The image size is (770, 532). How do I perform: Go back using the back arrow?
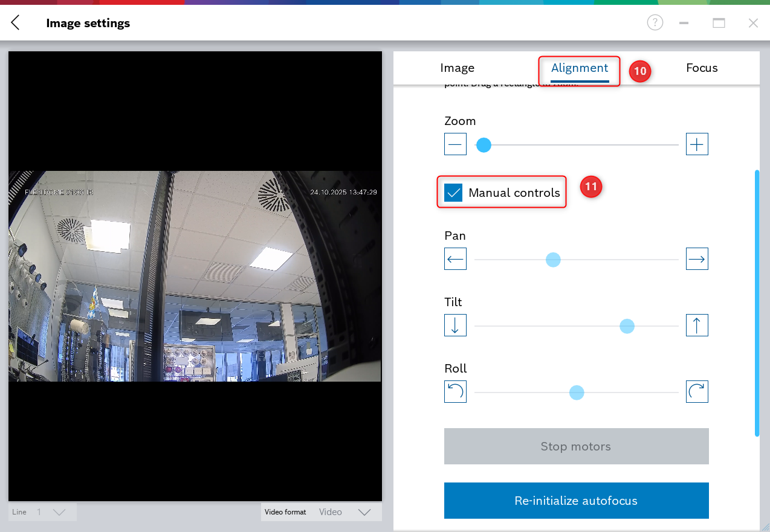(16, 23)
